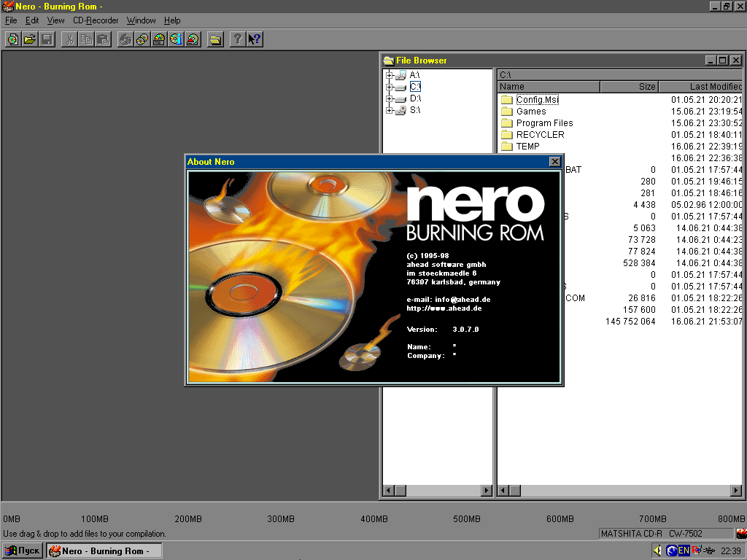Click the EN language indicator in tray
Screen dimensions: 747x560
point(684,551)
